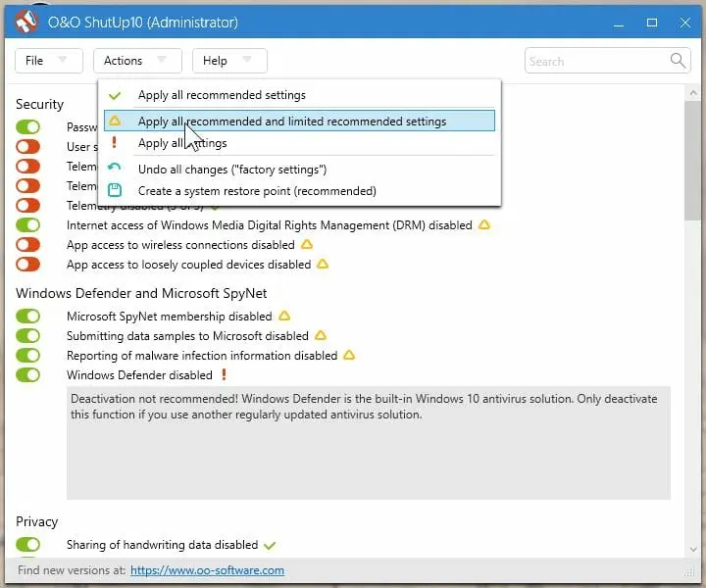Expand the Help dropdown menu

click(228, 61)
